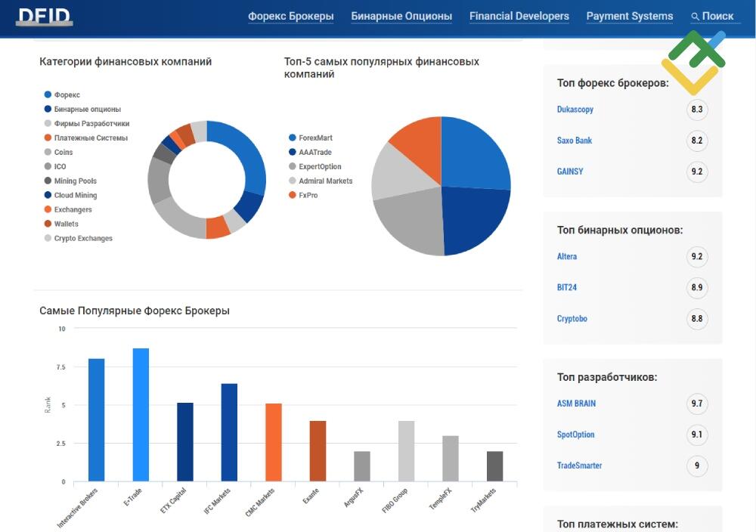Open the Бинарные Опционы menu item
The width and height of the screenshot is (756, 532).
[401, 16]
